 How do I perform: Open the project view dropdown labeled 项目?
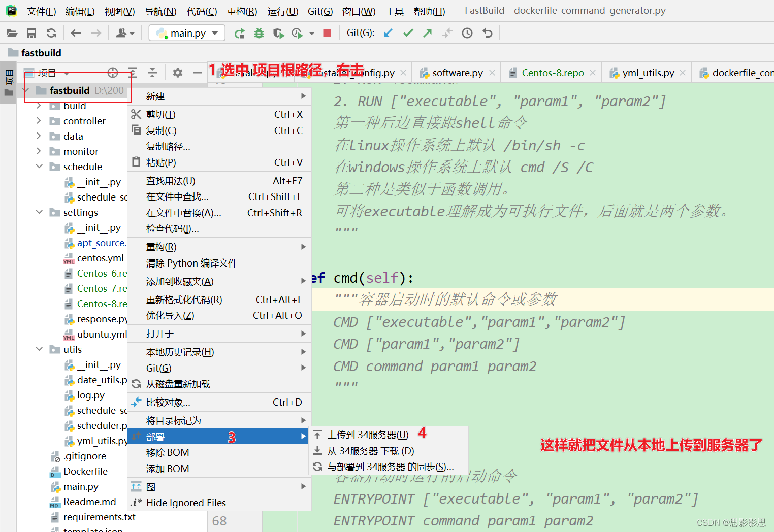(47, 73)
